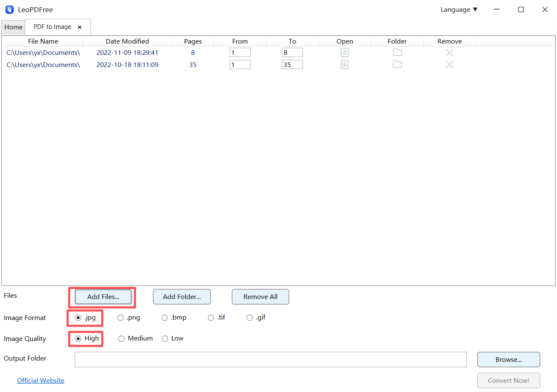This screenshot has width=557, height=392.
Task: Click the To field showing 8
Action: point(292,52)
